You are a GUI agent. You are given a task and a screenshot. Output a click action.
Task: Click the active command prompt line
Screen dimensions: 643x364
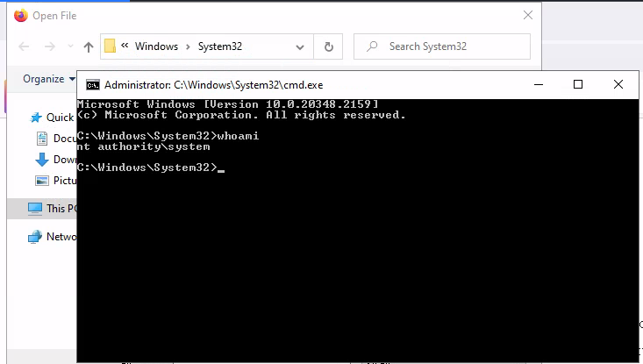click(x=151, y=168)
